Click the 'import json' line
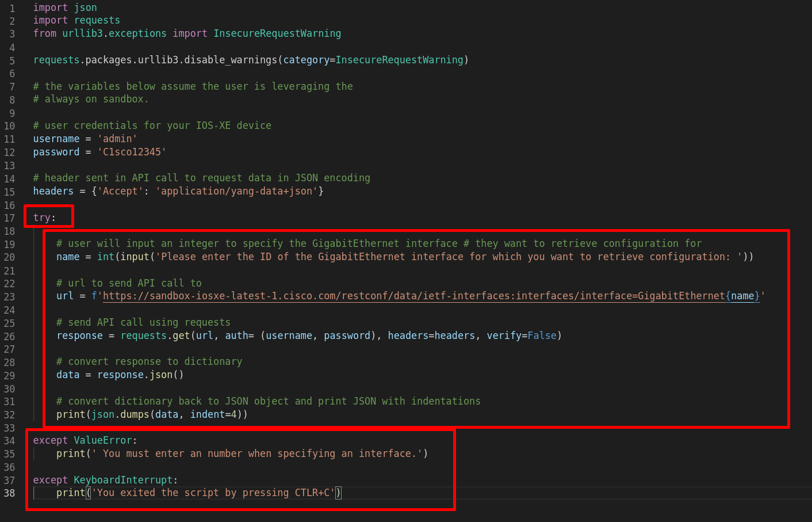The image size is (812, 522). point(65,7)
